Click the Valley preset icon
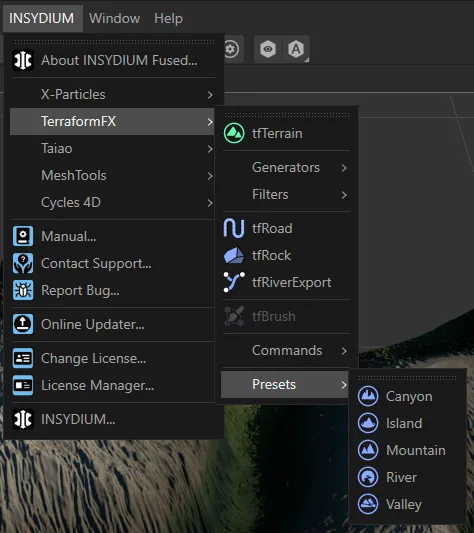Viewport: 474px width, 533px height. click(x=368, y=504)
